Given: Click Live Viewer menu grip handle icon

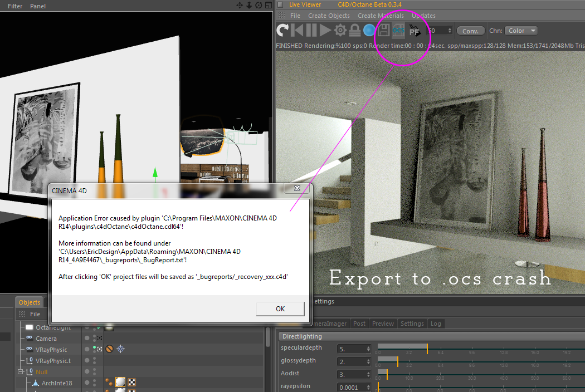Looking at the screenshot, I should (282, 15).
